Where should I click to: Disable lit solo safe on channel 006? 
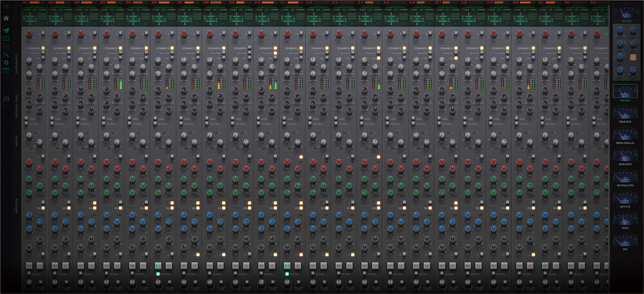coord(158,273)
